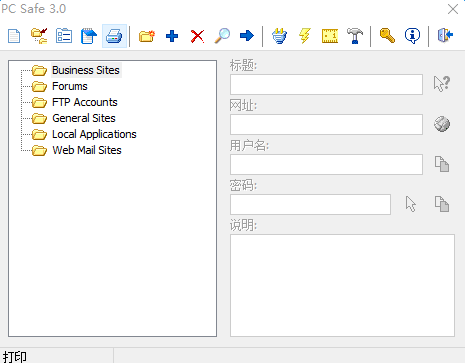
Task: Click the globe icon beside 网址 field
Action: click(442, 124)
